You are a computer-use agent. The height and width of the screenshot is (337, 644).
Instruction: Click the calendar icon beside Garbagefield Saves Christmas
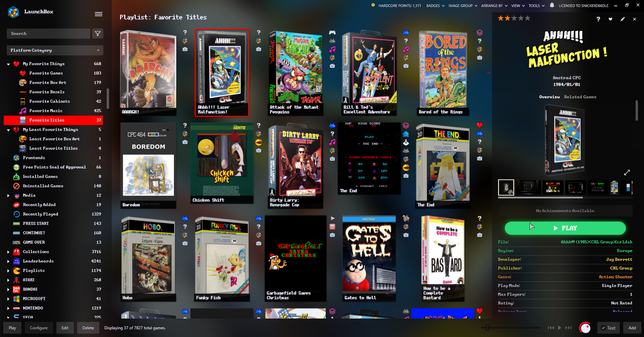pyautogui.click(x=332, y=227)
